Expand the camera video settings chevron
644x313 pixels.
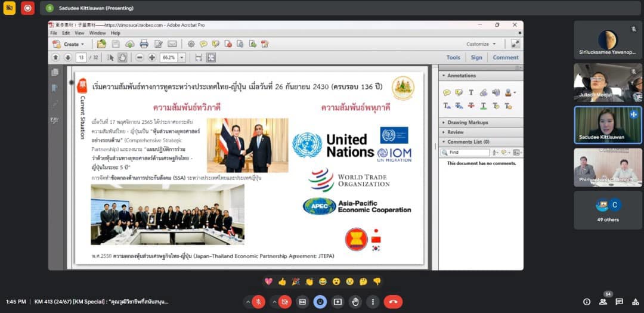pos(274,302)
